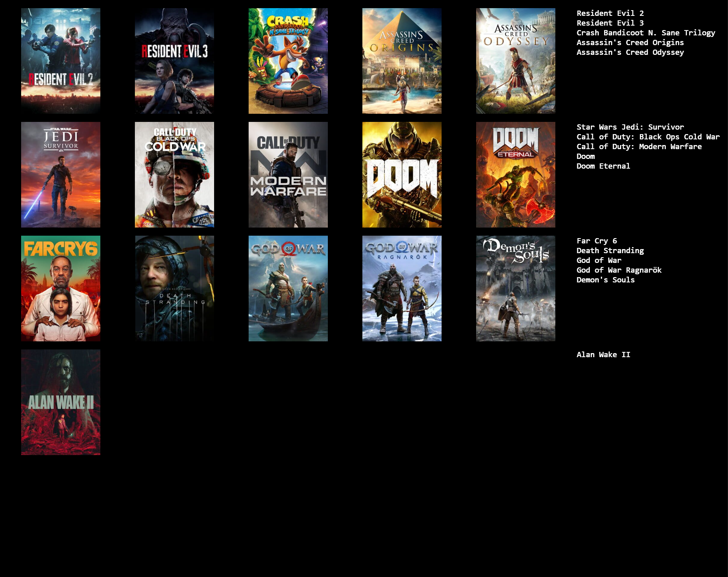Open the Resident Evil 3 cover thumbnail
The width and height of the screenshot is (728, 577).
[x=174, y=61]
